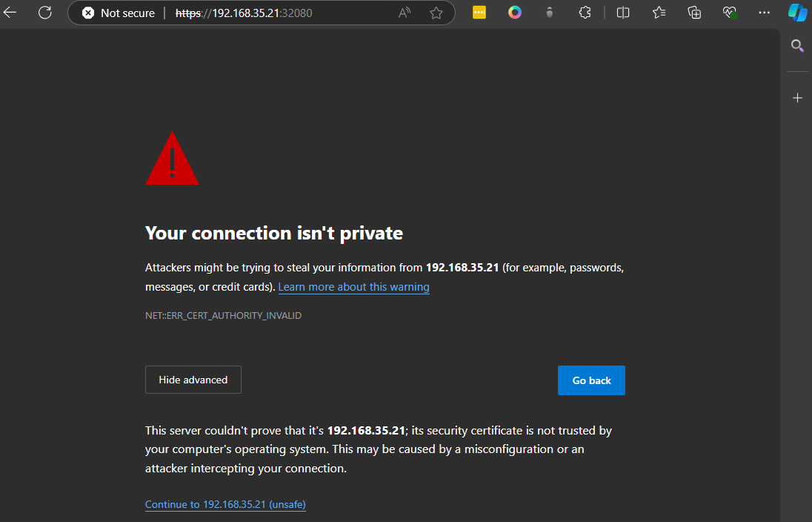Open the Favorites list icon
Screen dimensions: 812x522
[659, 13]
